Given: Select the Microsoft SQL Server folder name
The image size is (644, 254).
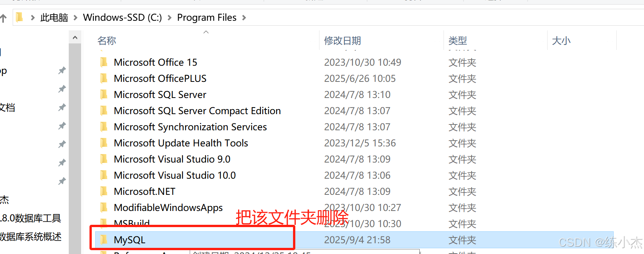Looking at the screenshot, I should 160,95.
